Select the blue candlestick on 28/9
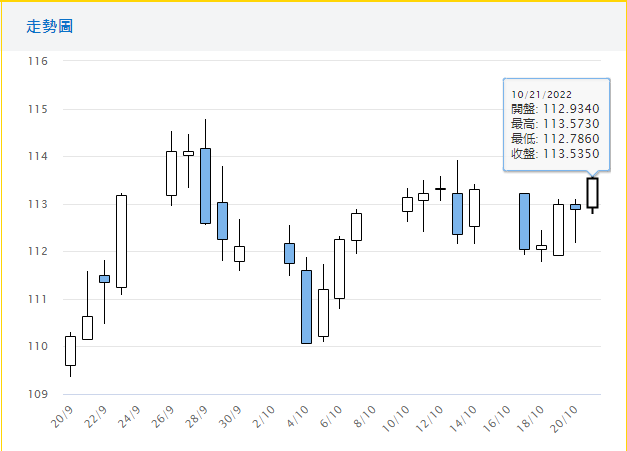 [205, 185]
